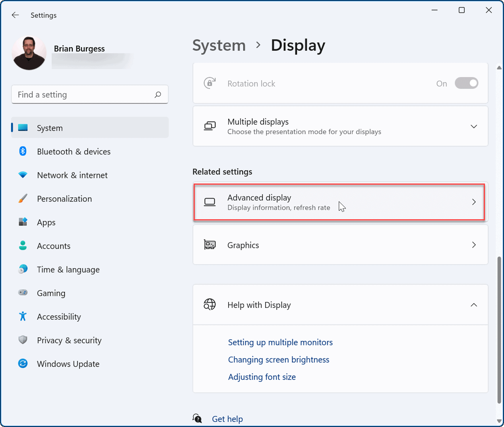504x427 pixels.
Task: Click System in the breadcrumb
Action: coord(219,45)
